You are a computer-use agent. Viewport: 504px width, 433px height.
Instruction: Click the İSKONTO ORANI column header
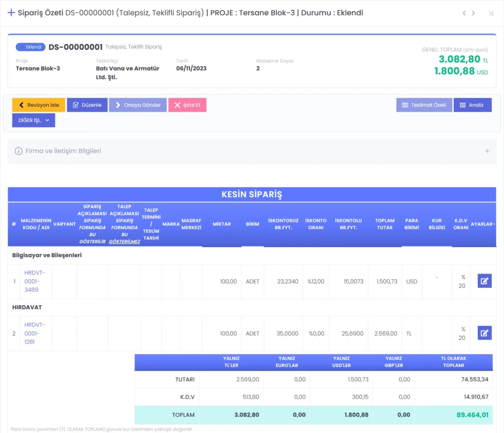(x=315, y=224)
